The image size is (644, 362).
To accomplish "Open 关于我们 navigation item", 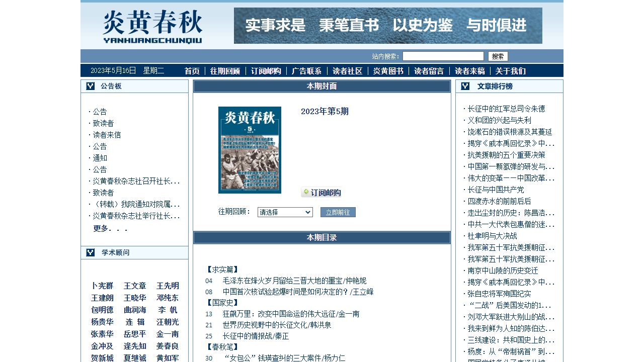I will (511, 71).
